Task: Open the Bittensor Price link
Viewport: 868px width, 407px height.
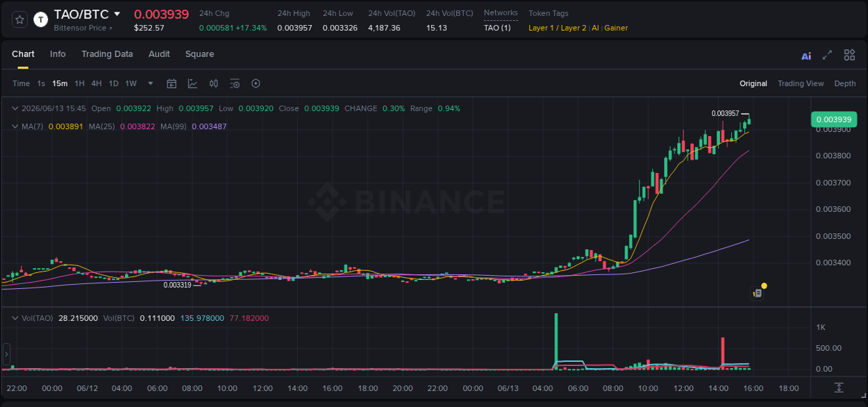Action: click(x=83, y=28)
